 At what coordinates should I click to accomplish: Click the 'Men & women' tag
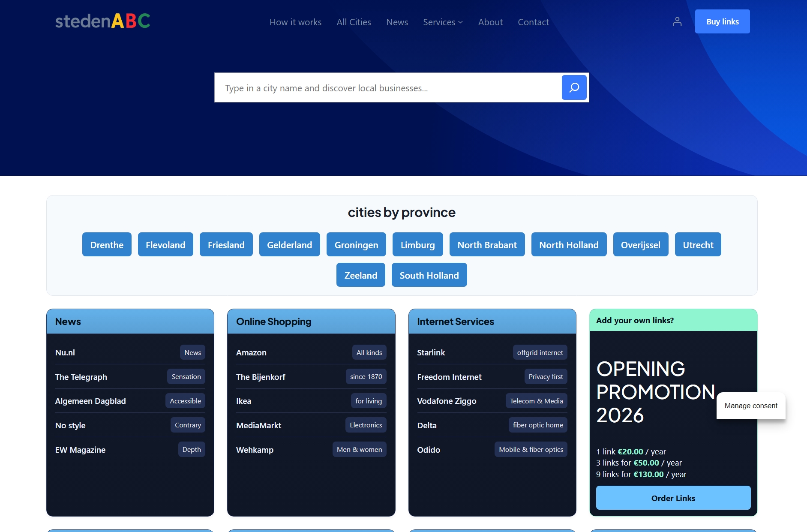(359, 449)
